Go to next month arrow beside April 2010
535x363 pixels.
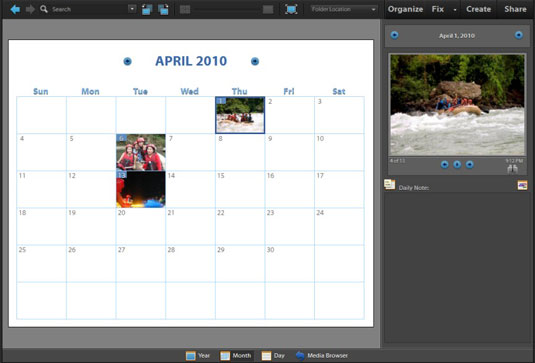pyautogui.click(x=255, y=61)
